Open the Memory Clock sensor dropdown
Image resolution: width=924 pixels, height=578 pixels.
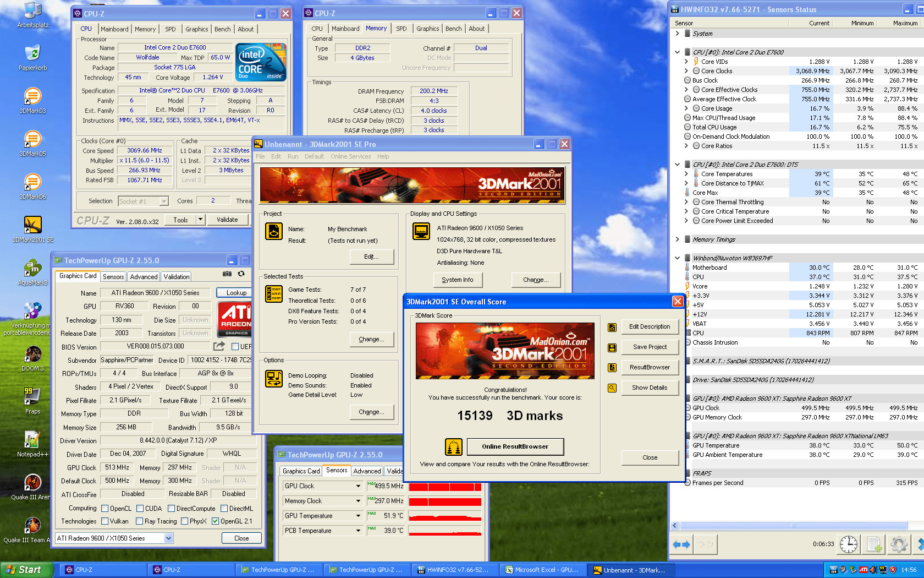358,501
